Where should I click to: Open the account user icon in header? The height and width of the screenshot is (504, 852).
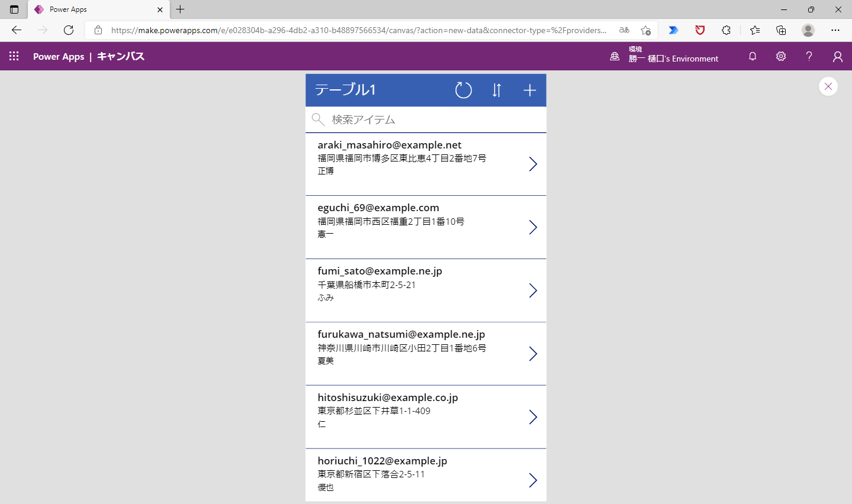click(x=837, y=56)
